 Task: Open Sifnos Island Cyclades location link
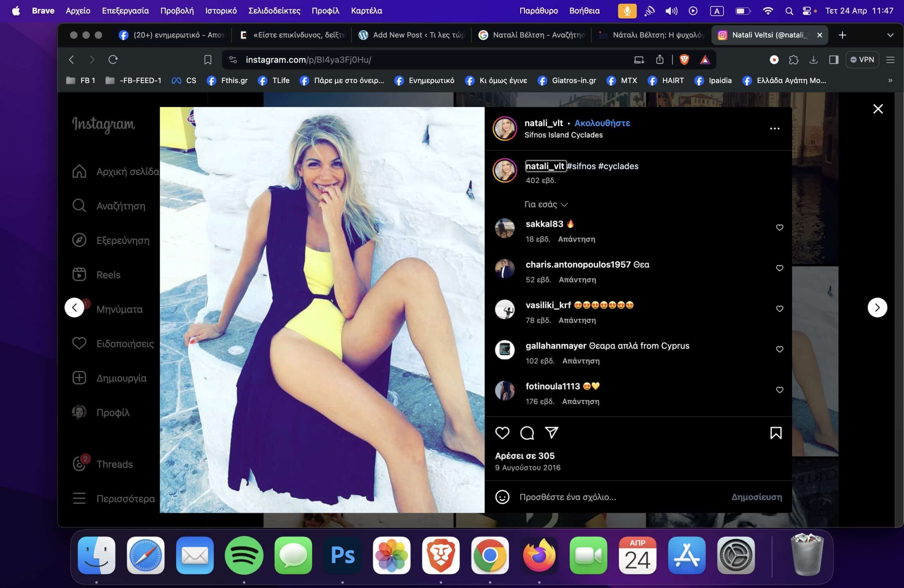coord(563,135)
